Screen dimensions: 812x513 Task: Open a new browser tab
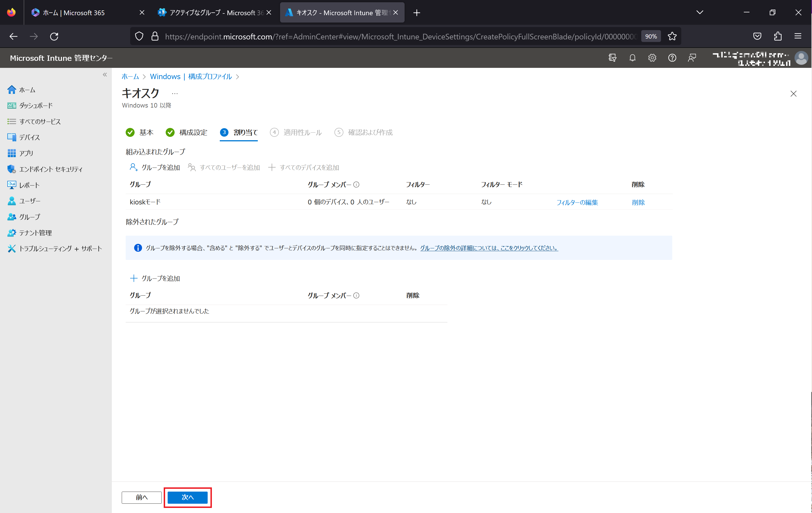(416, 13)
